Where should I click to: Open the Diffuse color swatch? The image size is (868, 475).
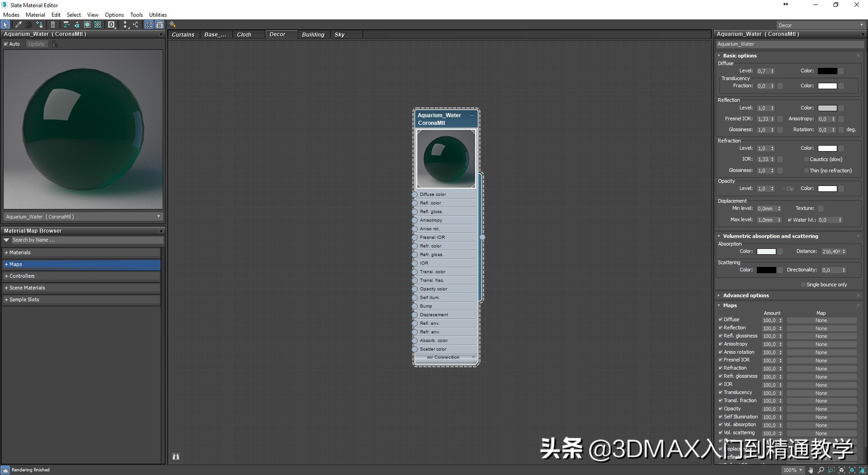click(827, 71)
